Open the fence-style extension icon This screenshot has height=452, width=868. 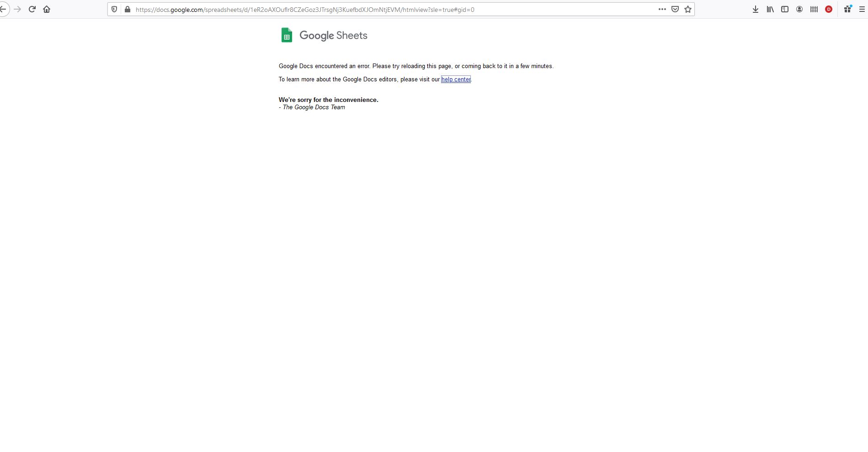tap(814, 9)
